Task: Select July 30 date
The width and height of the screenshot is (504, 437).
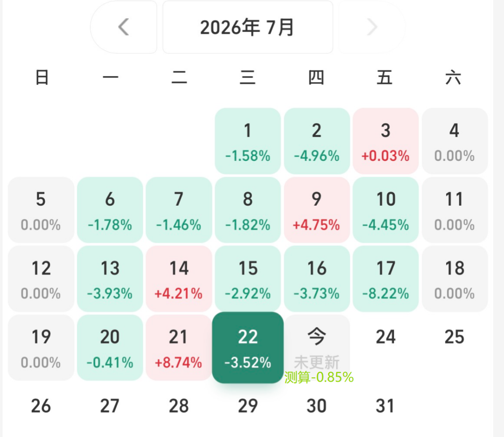Action: pyautogui.click(x=316, y=406)
